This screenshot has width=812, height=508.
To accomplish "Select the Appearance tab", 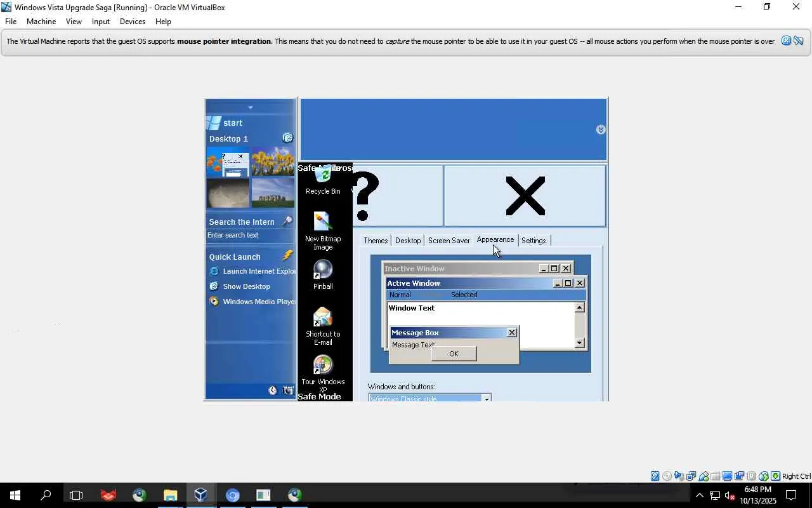I will pos(495,239).
